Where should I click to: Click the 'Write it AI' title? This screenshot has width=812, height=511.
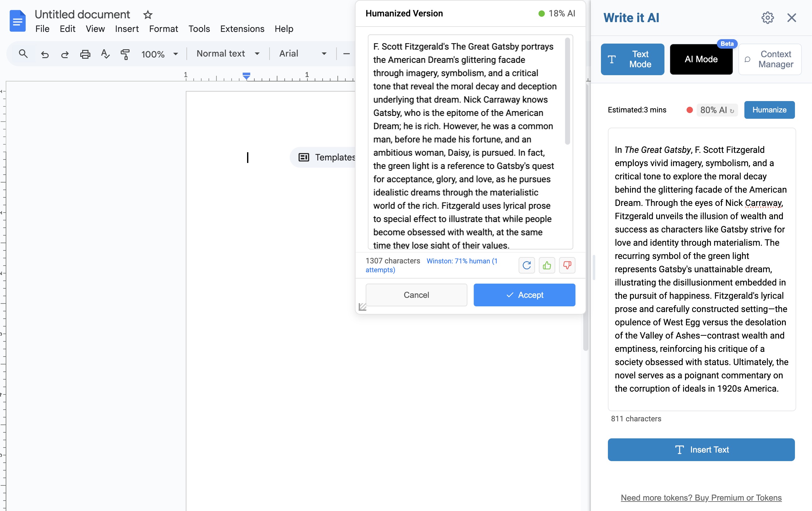coord(631,17)
